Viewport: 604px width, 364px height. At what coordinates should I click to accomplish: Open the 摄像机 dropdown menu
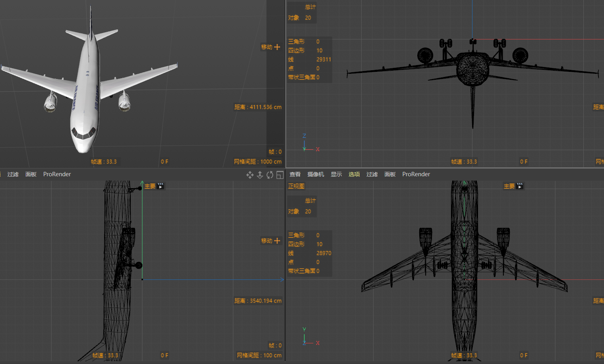point(316,174)
